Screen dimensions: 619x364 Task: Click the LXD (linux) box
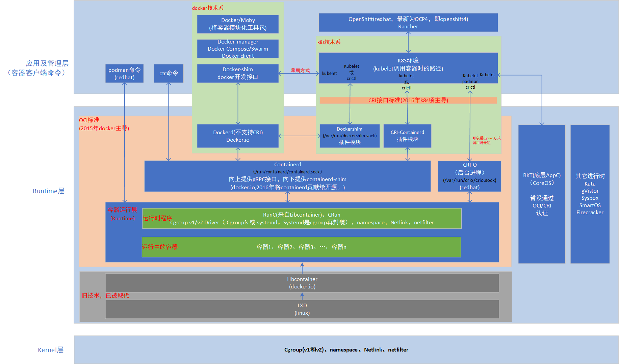click(x=302, y=309)
